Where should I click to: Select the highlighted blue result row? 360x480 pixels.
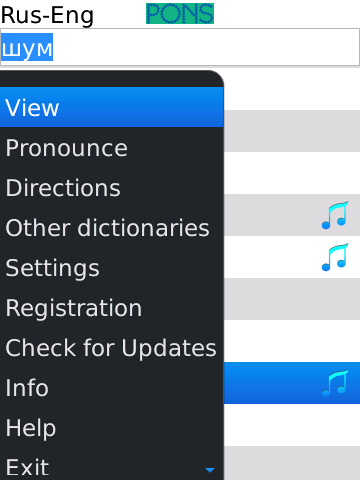(292, 383)
